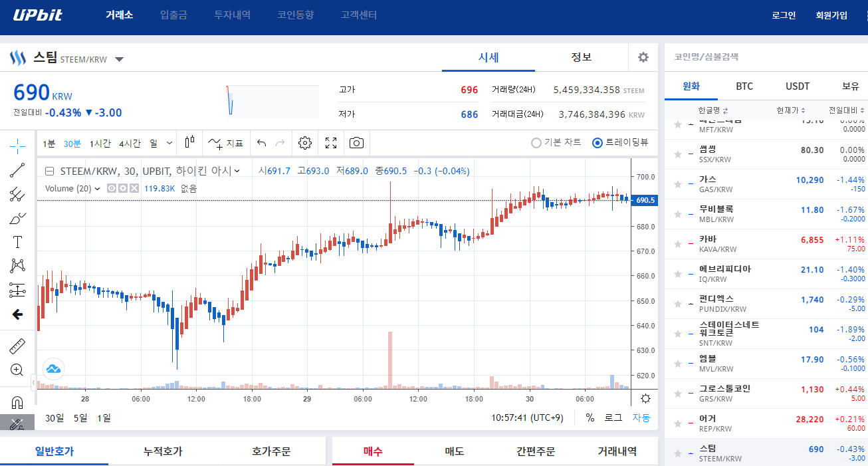This screenshot has width=868, height=466.
Task: Open the 회원가입 sign-up link
Action: [x=831, y=15]
